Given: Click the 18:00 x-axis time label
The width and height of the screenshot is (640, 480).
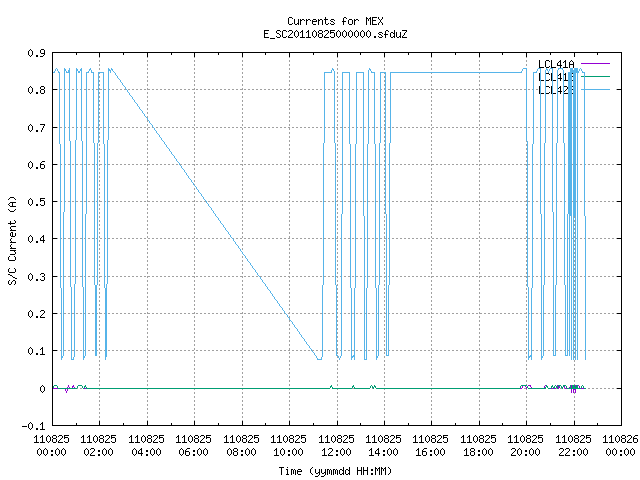Looking at the screenshot, I should coord(478,452).
